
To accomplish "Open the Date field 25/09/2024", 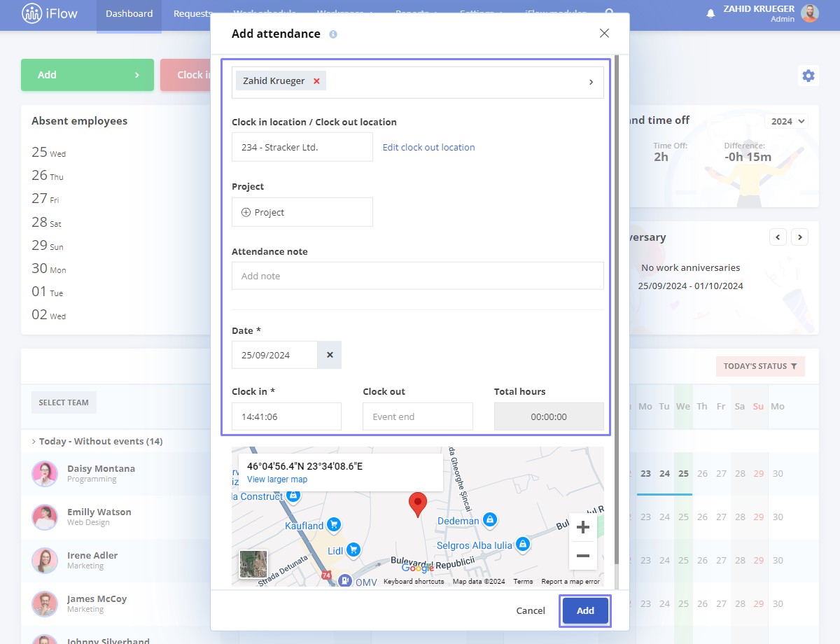I will click(274, 355).
